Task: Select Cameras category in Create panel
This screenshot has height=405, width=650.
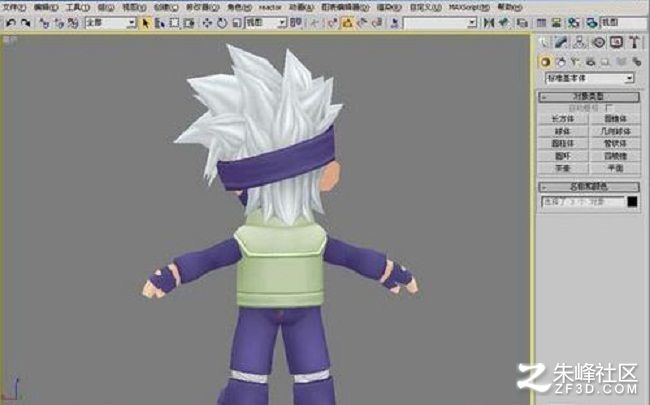Action: click(590, 62)
